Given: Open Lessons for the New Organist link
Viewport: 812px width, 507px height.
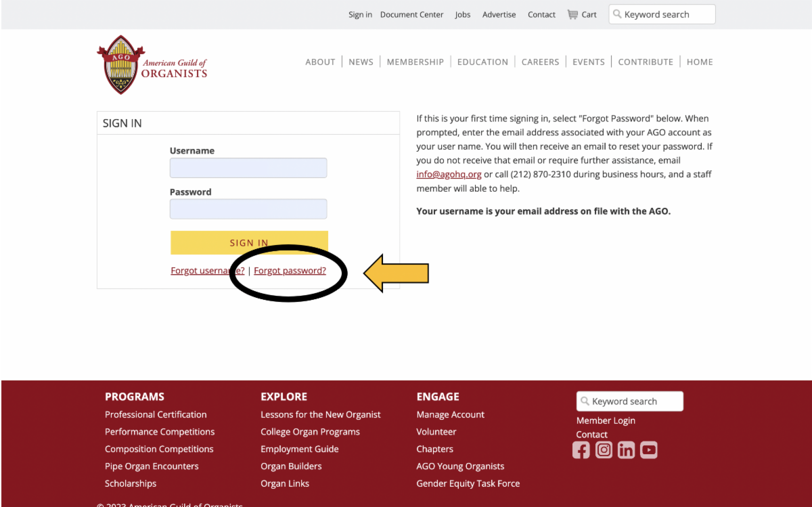Looking at the screenshot, I should coord(321,415).
